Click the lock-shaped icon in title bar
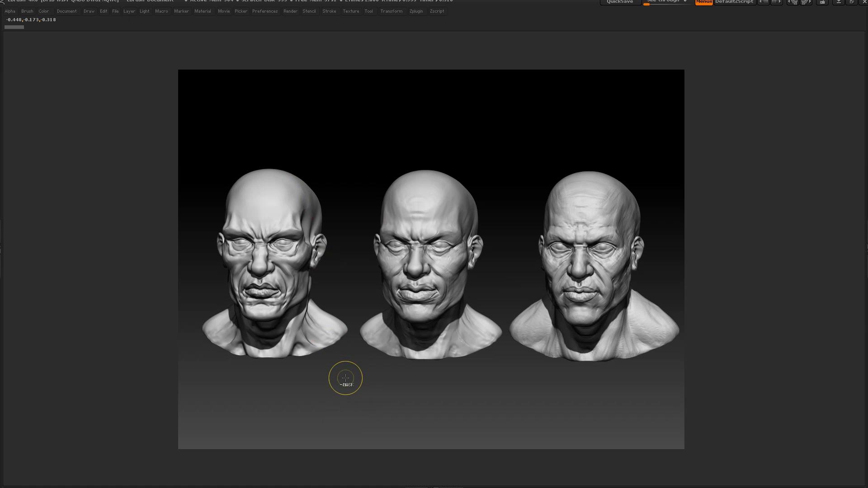This screenshot has height=488, width=868. point(822,2)
